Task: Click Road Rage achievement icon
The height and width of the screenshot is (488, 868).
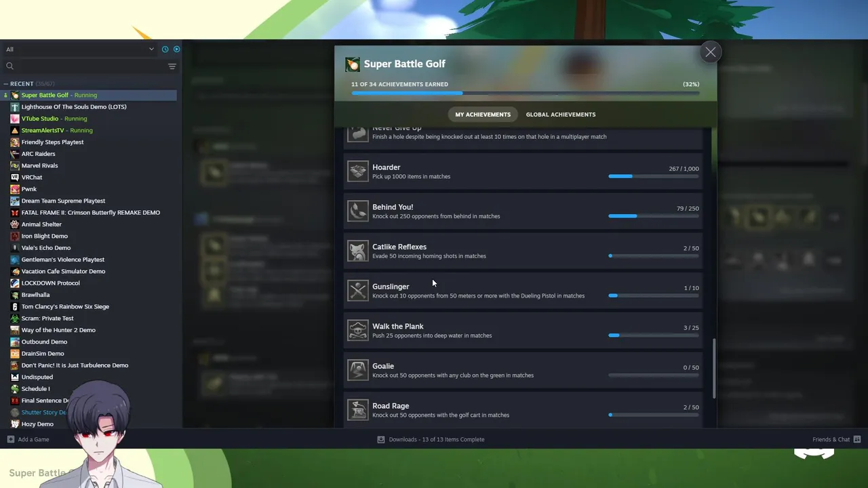Action: 358,410
